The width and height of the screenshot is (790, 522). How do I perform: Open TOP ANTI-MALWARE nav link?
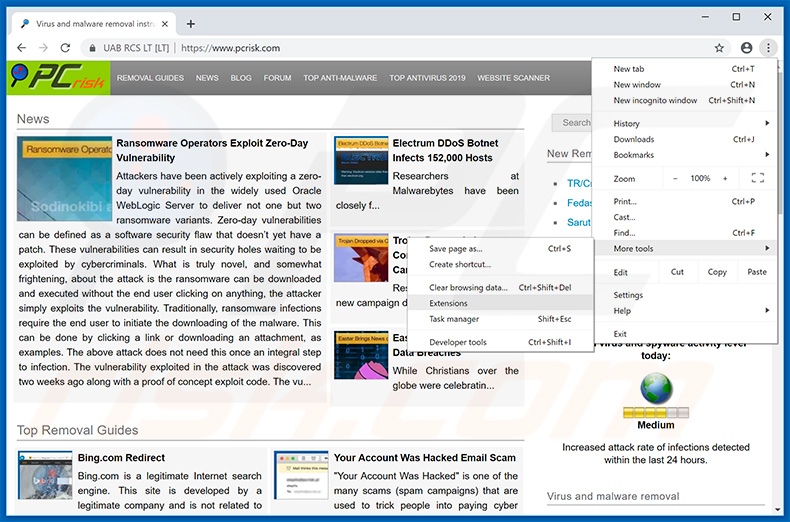(x=340, y=78)
